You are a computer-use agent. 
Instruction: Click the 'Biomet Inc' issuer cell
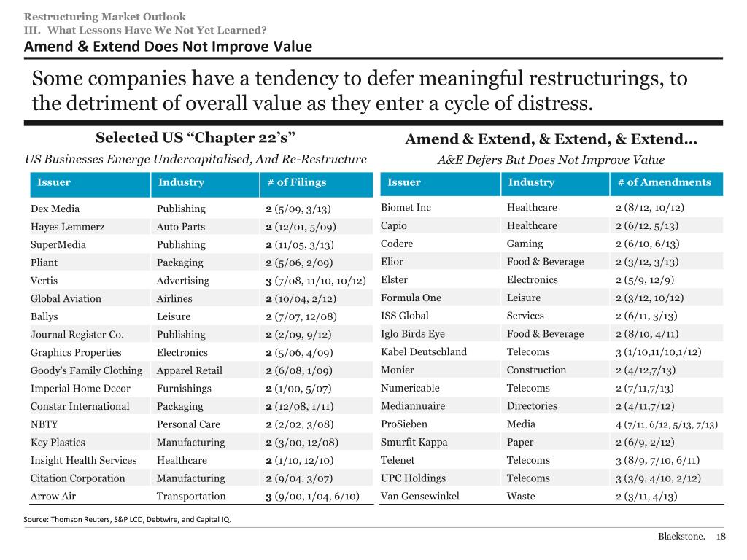point(406,208)
